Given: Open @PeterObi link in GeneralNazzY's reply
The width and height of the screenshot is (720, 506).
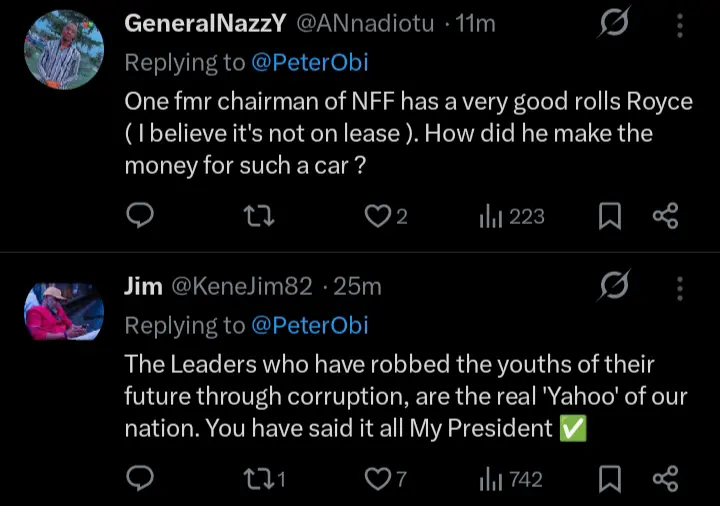Looking at the screenshot, I should point(310,62).
